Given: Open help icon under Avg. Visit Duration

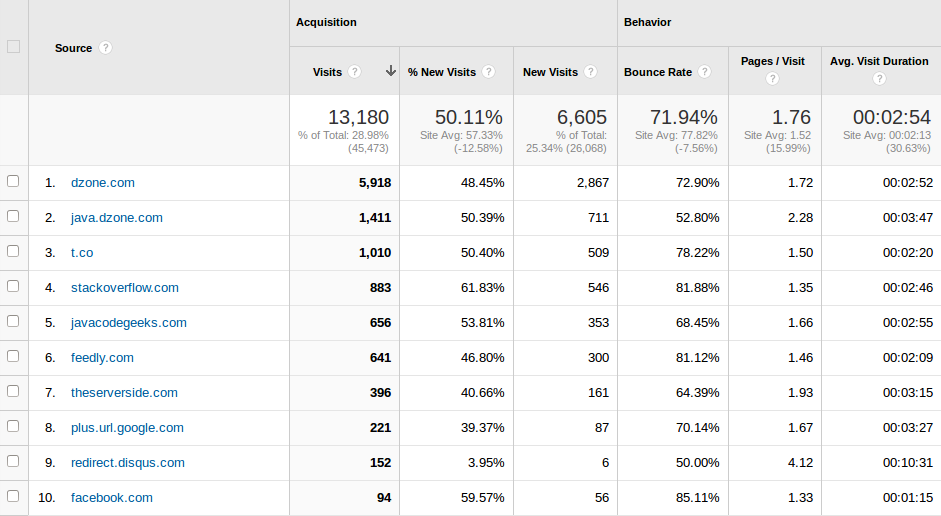Looking at the screenshot, I should point(879,79).
